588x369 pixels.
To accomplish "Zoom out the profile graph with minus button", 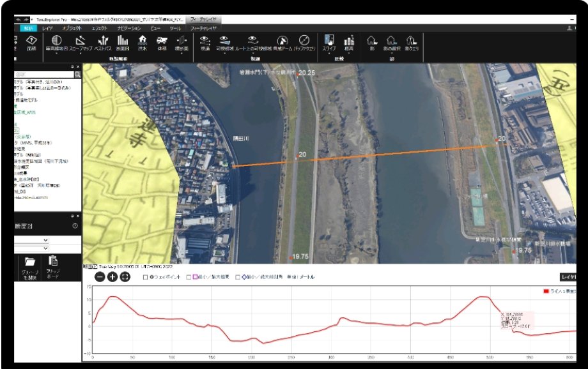I will 100,277.
